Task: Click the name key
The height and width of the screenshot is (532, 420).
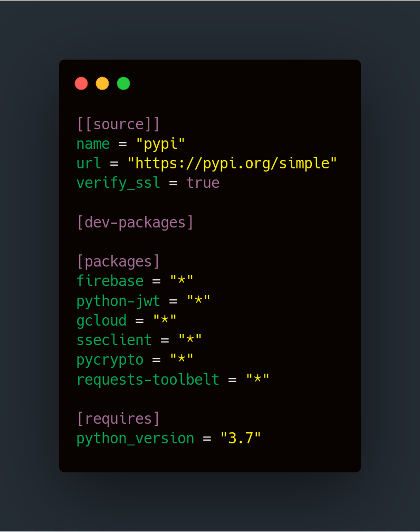Action: click(x=93, y=144)
